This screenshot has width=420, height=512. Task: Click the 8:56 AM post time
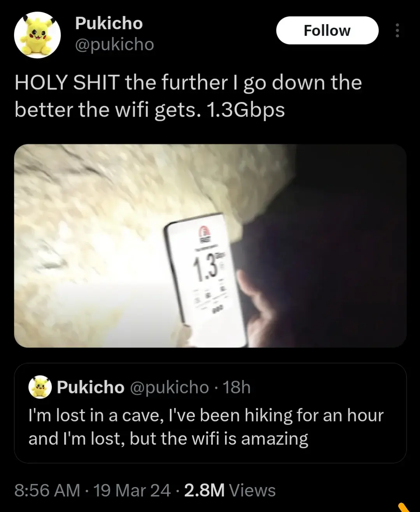47,490
